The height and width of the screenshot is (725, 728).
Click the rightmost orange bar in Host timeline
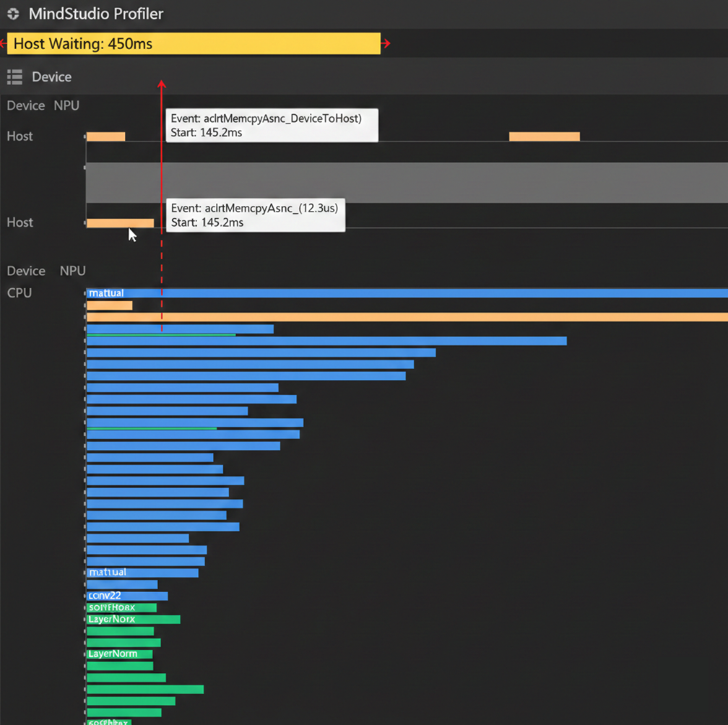[x=545, y=136]
